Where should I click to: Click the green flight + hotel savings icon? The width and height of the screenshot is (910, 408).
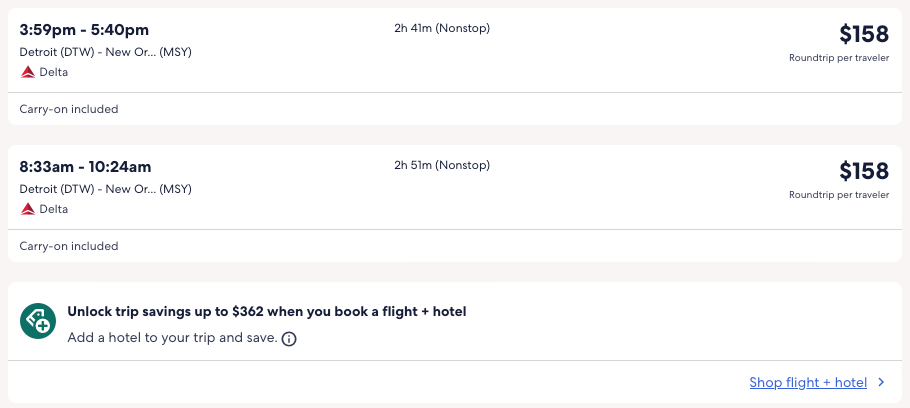[38, 321]
